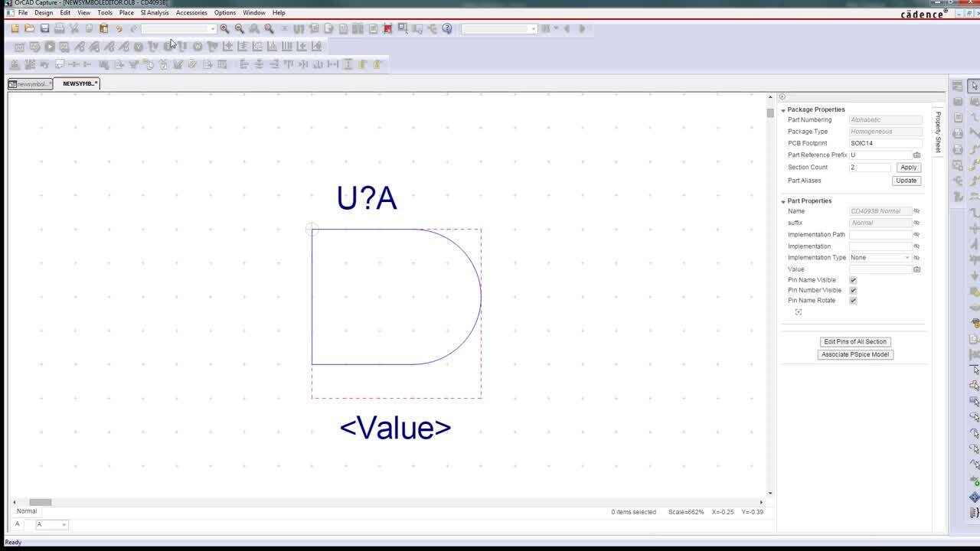
Task: Click the Cut scissors icon
Action: (x=73, y=29)
